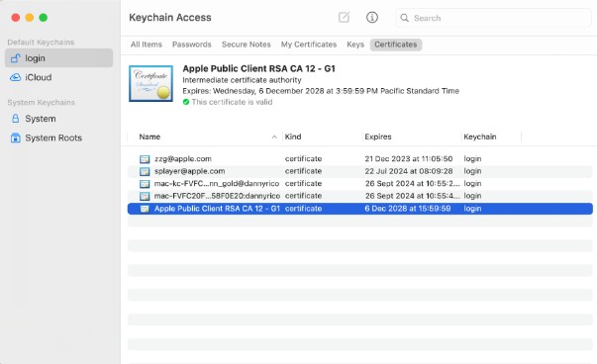Screen dimensions: 597x364
Task: Click the Keychain Access window title
Action: (x=170, y=17)
